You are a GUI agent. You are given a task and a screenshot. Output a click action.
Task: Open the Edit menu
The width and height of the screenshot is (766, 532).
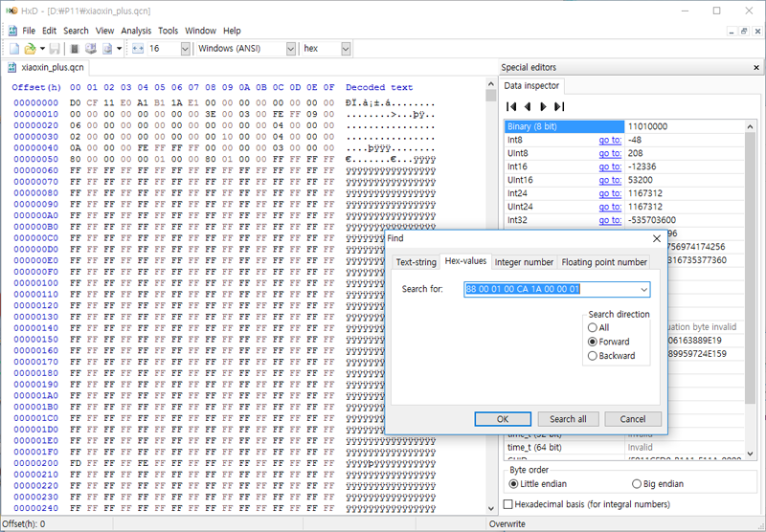click(x=50, y=31)
